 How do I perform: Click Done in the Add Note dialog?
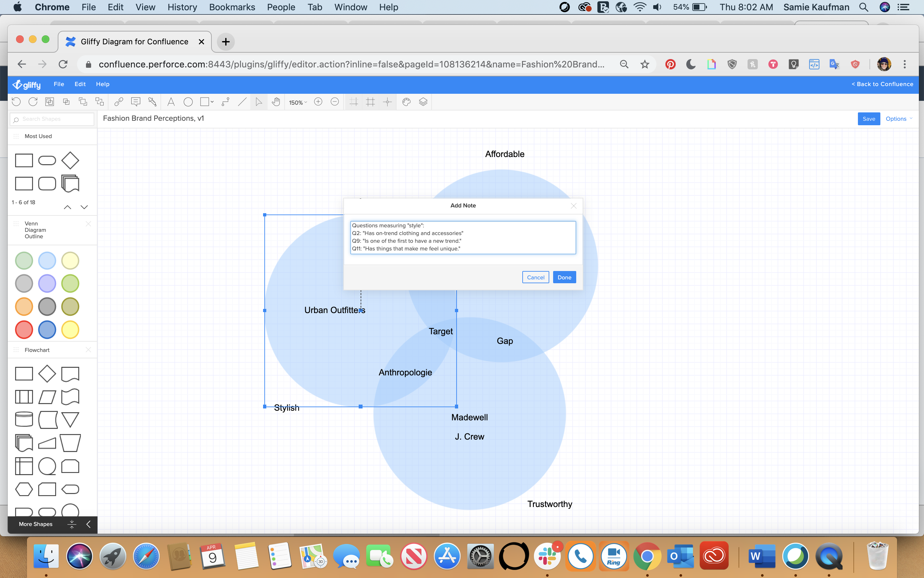click(x=564, y=277)
